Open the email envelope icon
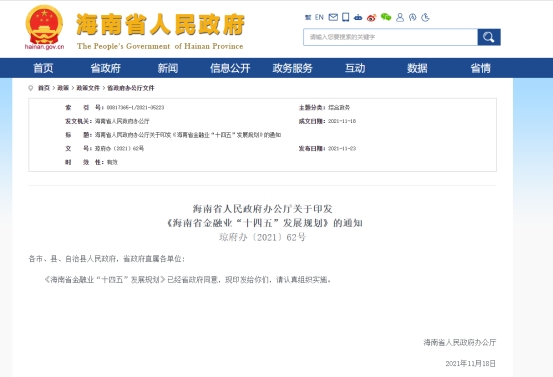Screen dimensions: 553x377 click(x=333, y=17)
